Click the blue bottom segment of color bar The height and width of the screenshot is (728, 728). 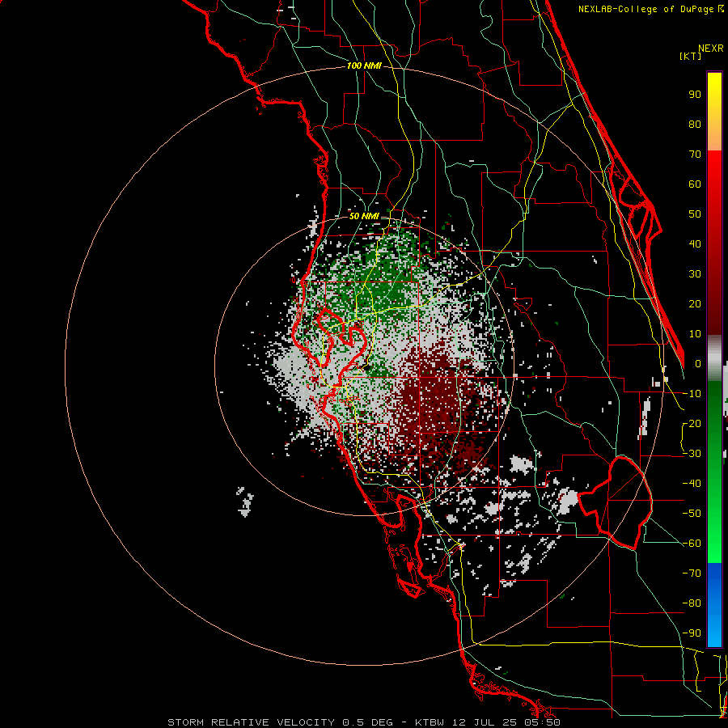coord(714,605)
